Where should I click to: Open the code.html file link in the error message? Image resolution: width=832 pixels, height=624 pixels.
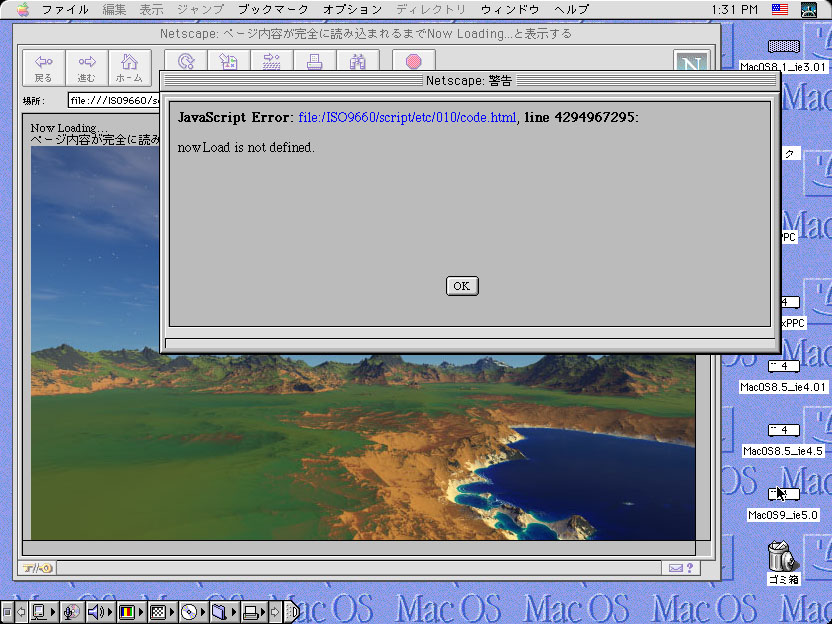[x=407, y=117]
